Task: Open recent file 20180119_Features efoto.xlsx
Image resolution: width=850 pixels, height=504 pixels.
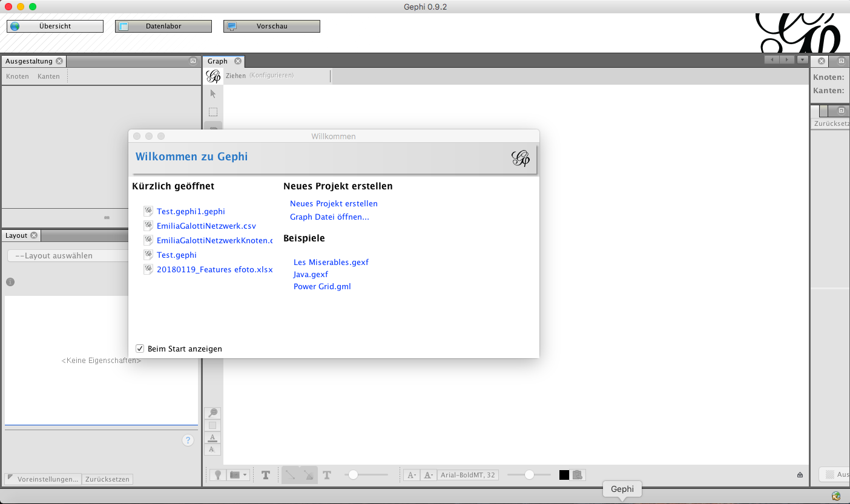Action: tap(215, 269)
